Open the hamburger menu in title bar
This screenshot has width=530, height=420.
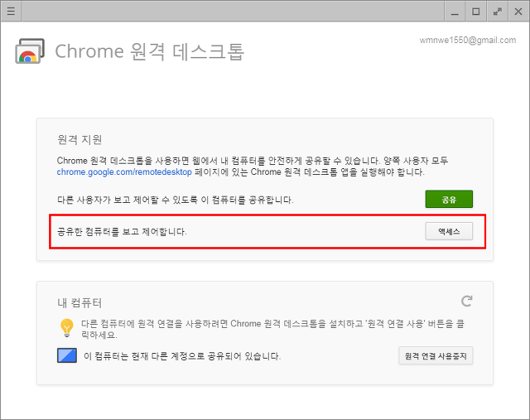[x=11, y=12]
